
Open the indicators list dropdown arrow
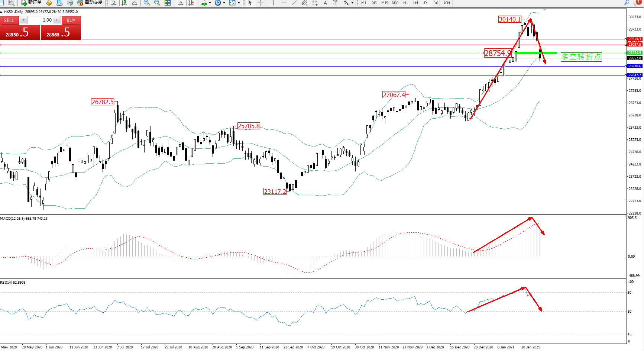pyautogui.click(x=210, y=3)
